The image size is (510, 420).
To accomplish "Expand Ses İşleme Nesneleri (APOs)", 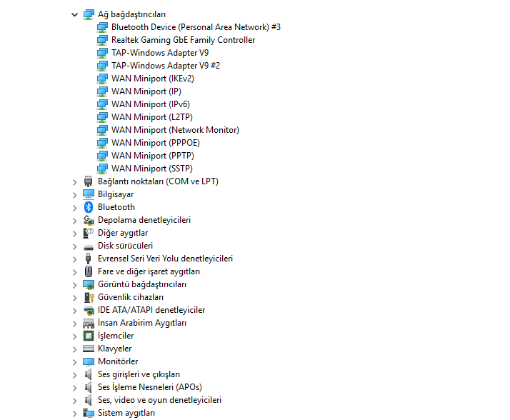I will tap(75, 388).
